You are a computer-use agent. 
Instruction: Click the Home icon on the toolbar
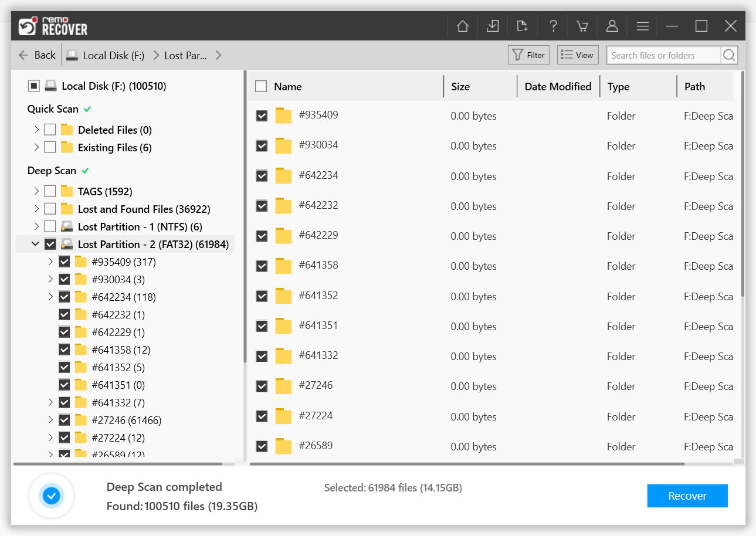point(462,26)
